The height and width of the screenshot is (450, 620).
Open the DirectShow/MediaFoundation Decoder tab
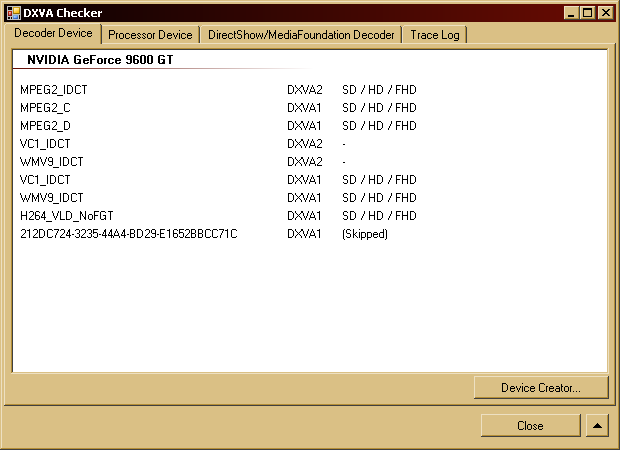pos(301,35)
